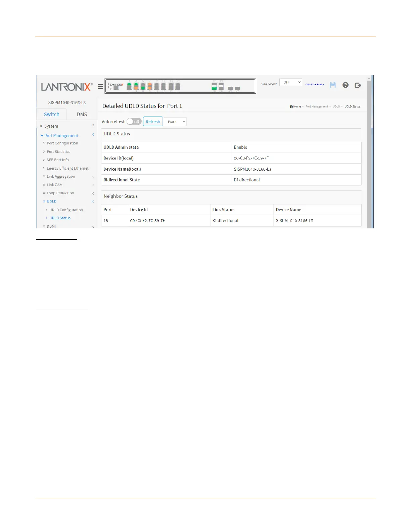Open Port Statistics in sidebar

click(58, 151)
